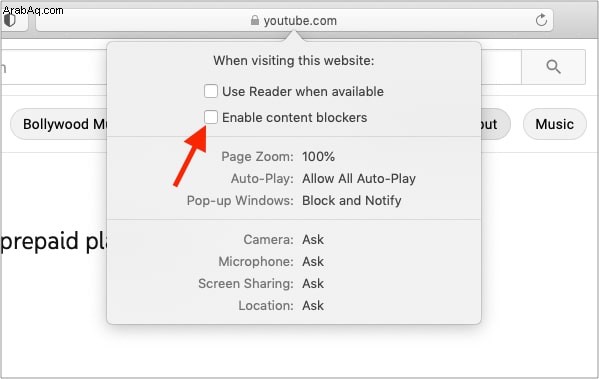
Task: Click the Enable content blockers label
Action: [295, 117]
